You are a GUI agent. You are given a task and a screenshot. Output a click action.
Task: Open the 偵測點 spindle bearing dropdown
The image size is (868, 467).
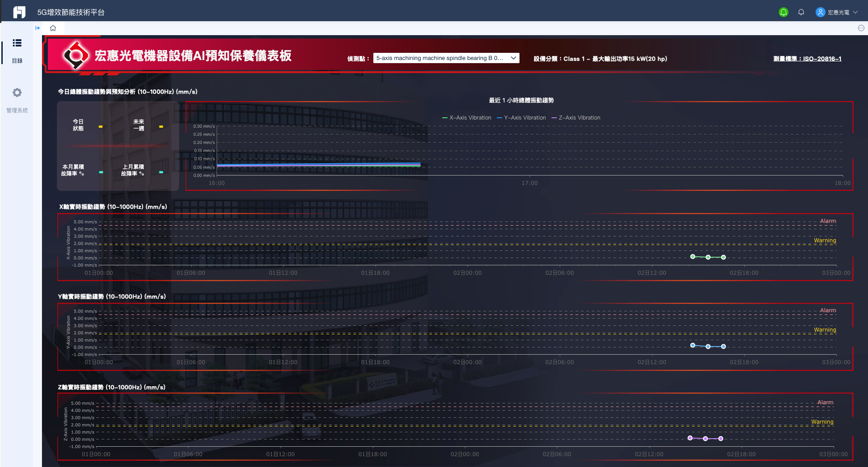(x=446, y=58)
